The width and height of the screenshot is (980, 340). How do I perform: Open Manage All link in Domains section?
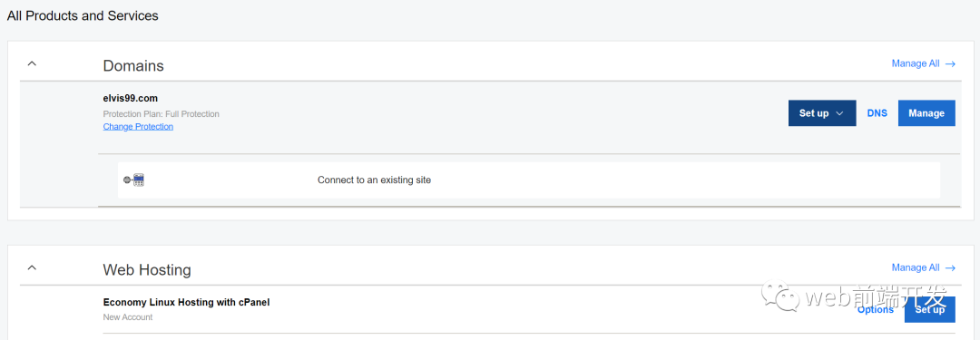(916, 63)
